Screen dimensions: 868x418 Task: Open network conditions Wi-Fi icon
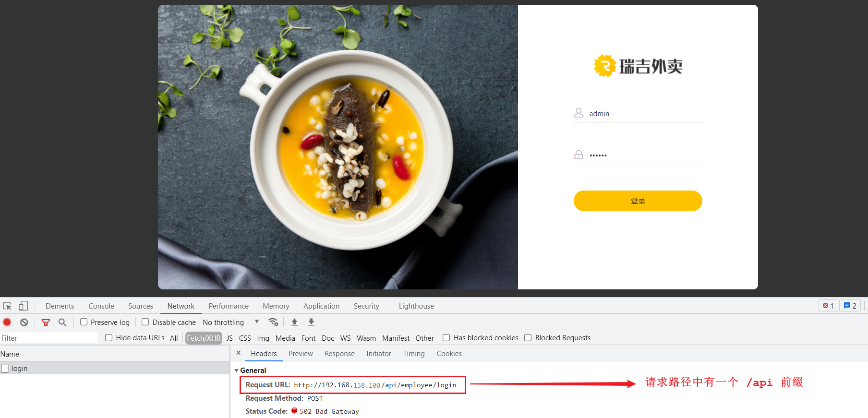[273, 322]
